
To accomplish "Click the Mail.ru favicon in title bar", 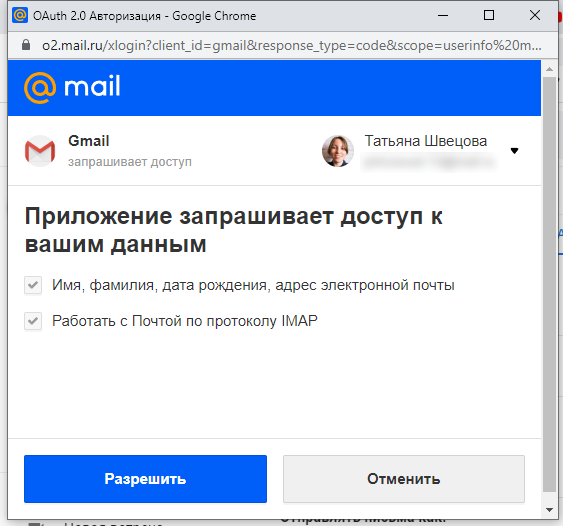I will coord(20,15).
